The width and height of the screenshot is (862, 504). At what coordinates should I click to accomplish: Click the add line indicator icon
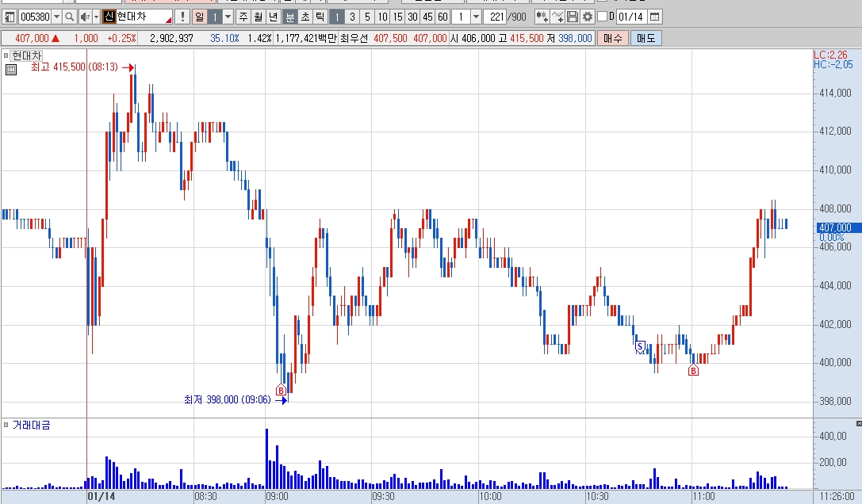pyautogui.click(x=557, y=17)
